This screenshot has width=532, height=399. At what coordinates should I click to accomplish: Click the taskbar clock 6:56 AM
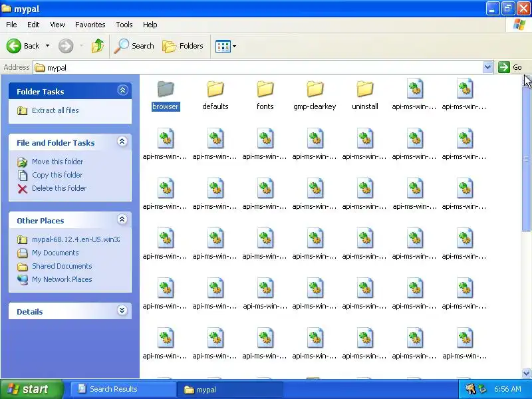(507, 389)
